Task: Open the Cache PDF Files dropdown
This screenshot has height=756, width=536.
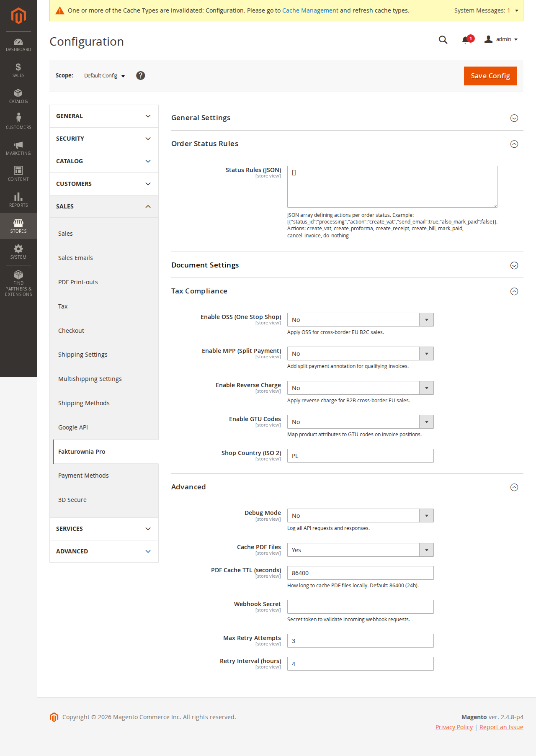Action: [360, 550]
